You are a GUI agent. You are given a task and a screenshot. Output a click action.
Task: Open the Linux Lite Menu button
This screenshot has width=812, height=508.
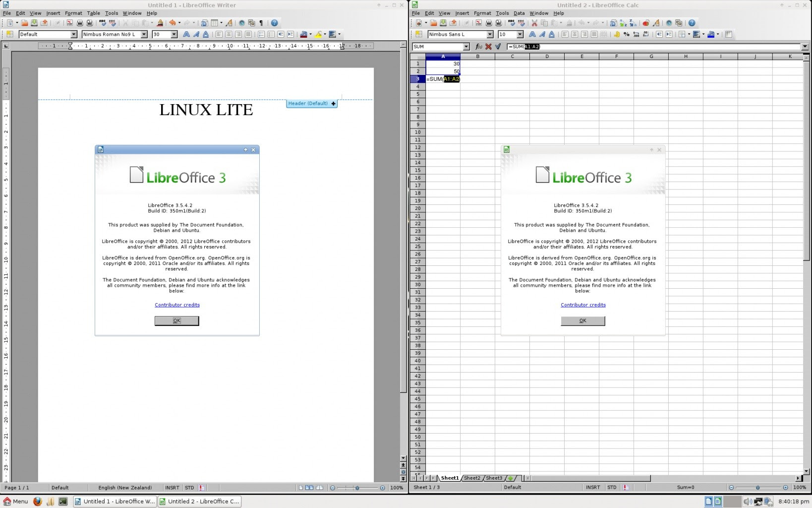tap(15, 502)
